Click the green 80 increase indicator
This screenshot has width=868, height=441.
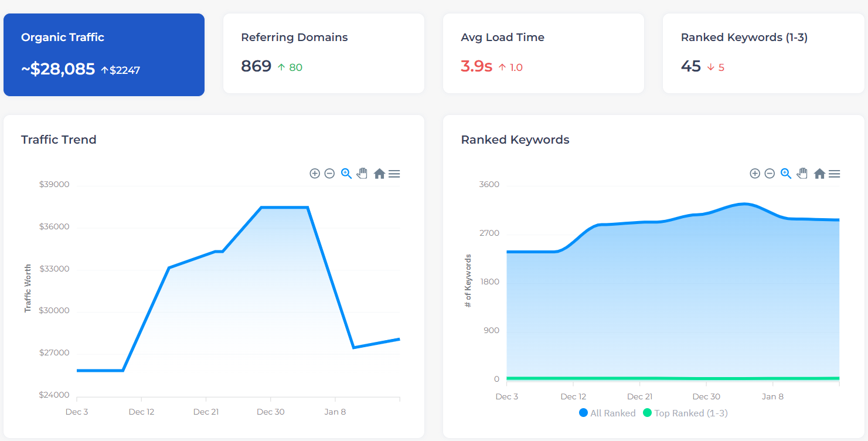(x=290, y=67)
